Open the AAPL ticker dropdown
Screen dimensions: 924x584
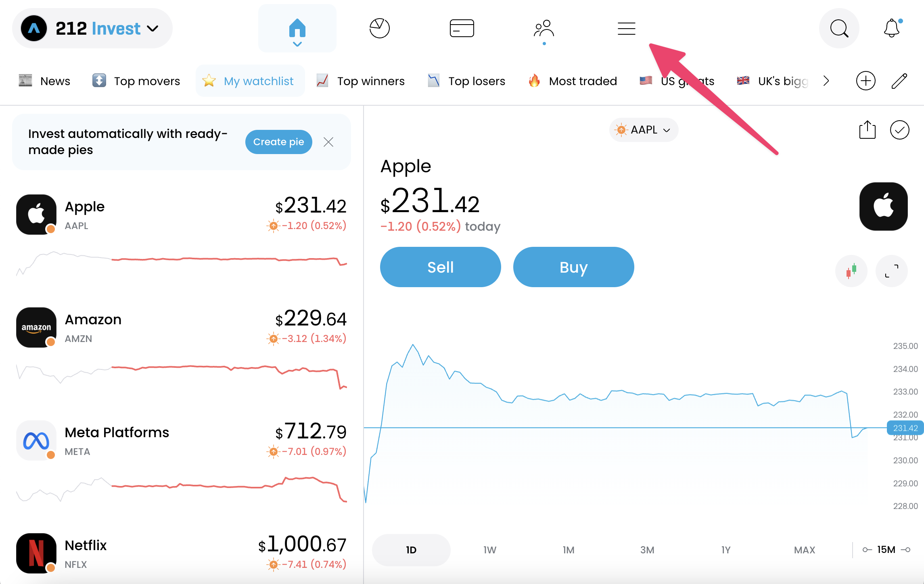(x=644, y=130)
